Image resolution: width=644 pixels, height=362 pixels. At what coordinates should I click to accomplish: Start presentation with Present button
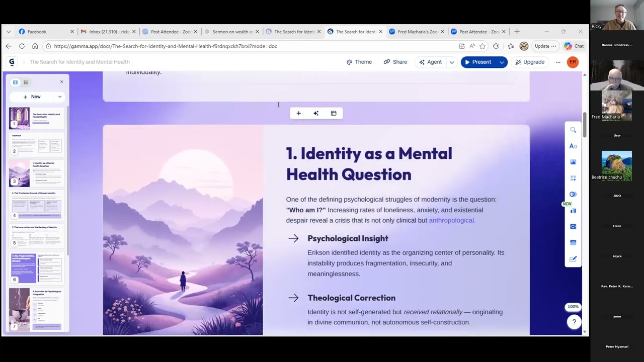[x=478, y=62]
